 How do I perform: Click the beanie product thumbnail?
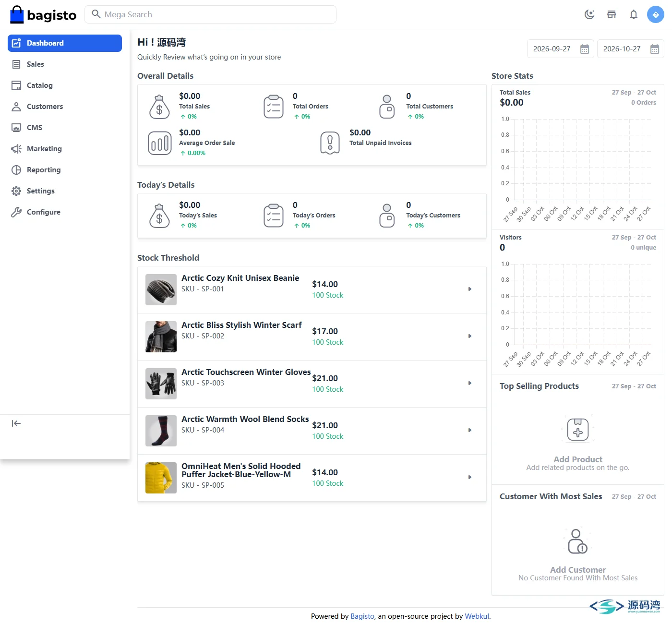pos(161,289)
